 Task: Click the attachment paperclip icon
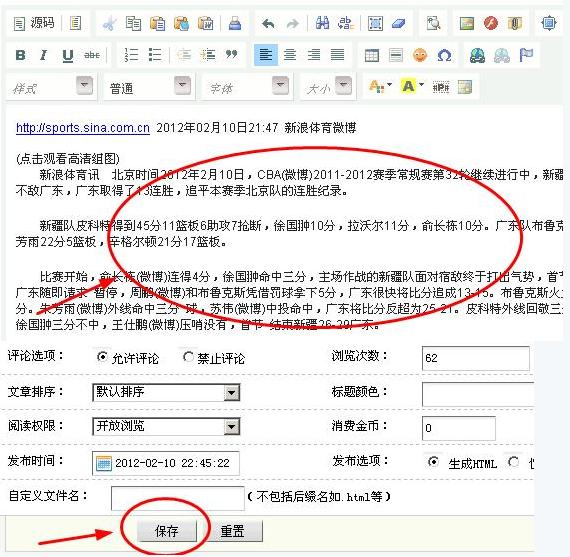pos(515,24)
